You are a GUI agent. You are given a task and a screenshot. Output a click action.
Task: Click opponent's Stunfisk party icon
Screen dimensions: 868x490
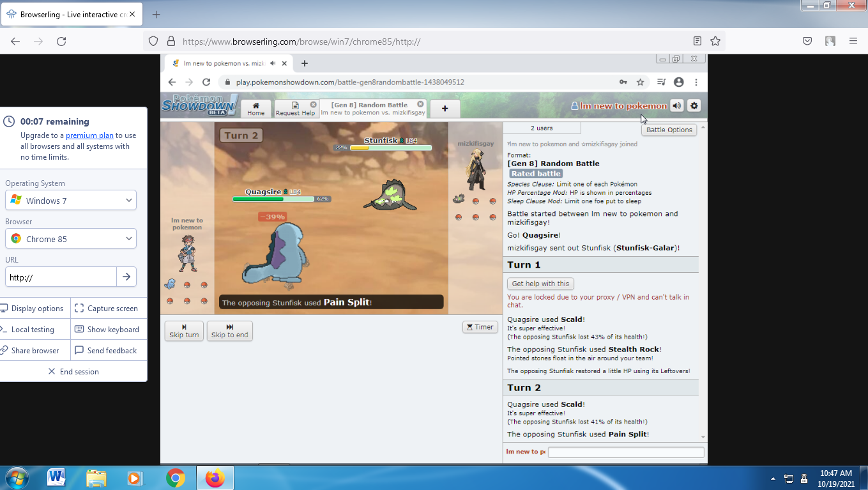pyautogui.click(x=459, y=199)
